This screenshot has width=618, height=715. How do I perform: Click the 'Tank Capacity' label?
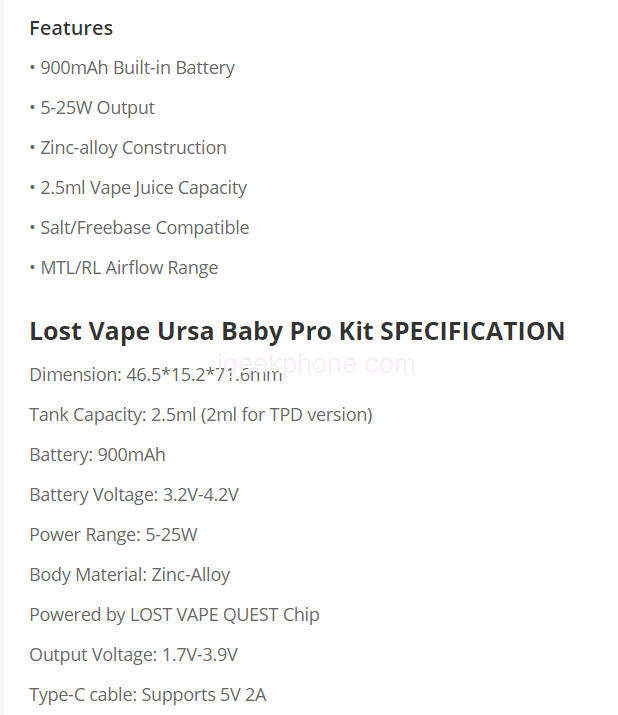tap(88, 415)
